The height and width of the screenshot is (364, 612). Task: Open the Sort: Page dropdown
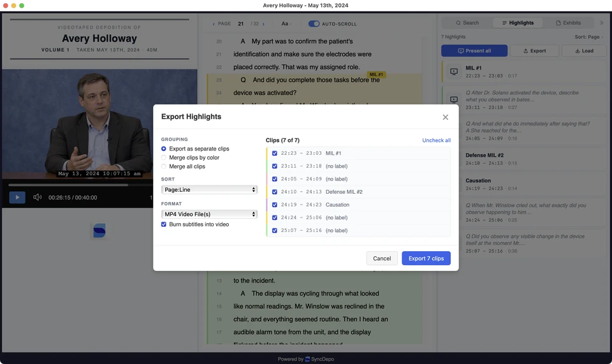click(x=588, y=37)
